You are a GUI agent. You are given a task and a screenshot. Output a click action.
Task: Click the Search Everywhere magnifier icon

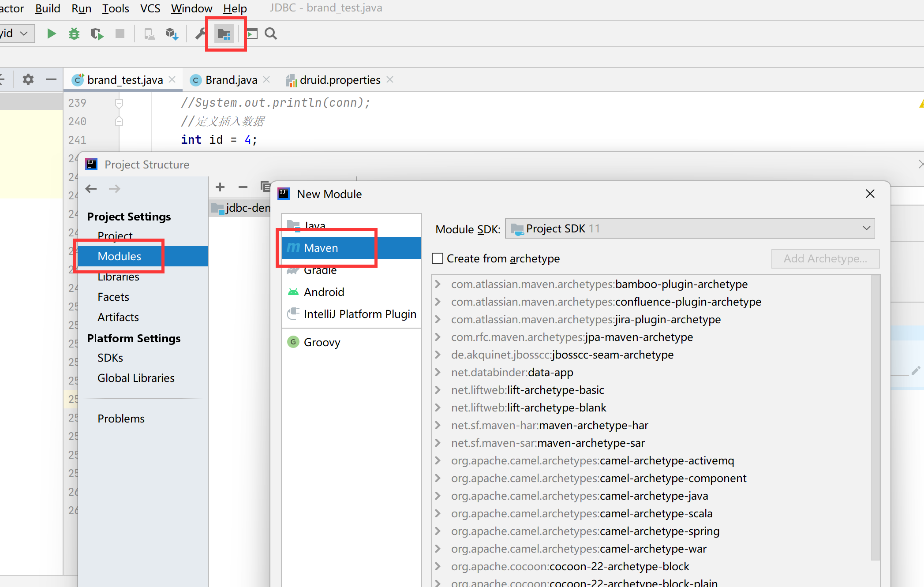tap(271, 34)
